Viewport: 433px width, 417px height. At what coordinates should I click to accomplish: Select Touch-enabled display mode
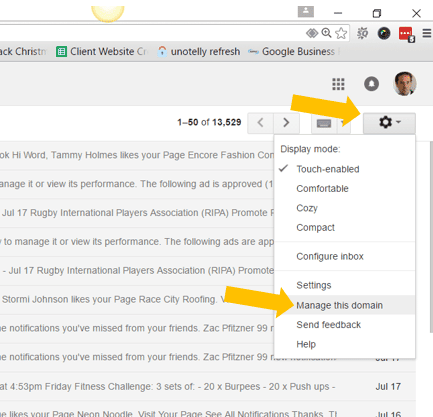[345, 169]
